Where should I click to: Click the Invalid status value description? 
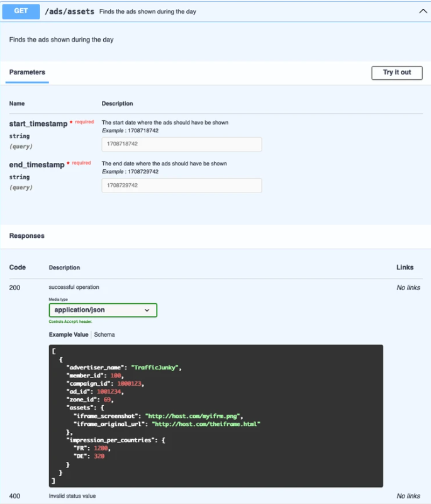[x=72, y=496]
